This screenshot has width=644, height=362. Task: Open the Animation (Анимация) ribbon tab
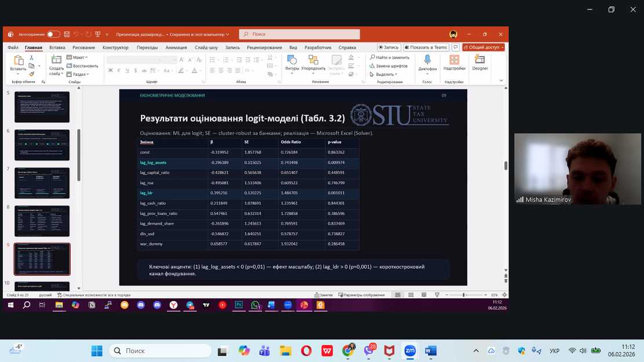(176, 47)
